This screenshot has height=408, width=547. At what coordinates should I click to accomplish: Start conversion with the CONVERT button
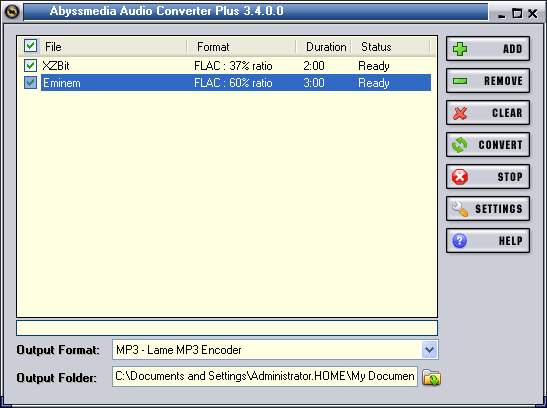[x=488, y=145]
